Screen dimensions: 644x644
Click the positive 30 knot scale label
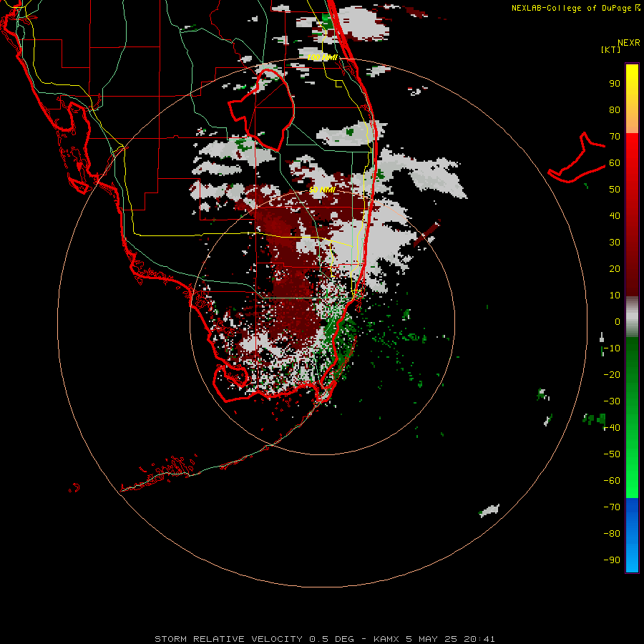point(615,243)
